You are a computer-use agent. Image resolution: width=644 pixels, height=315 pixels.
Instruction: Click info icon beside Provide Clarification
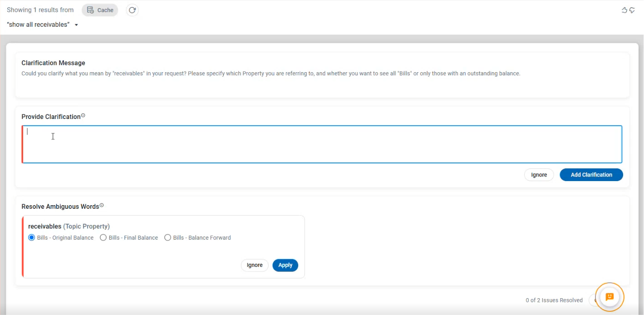83,116
